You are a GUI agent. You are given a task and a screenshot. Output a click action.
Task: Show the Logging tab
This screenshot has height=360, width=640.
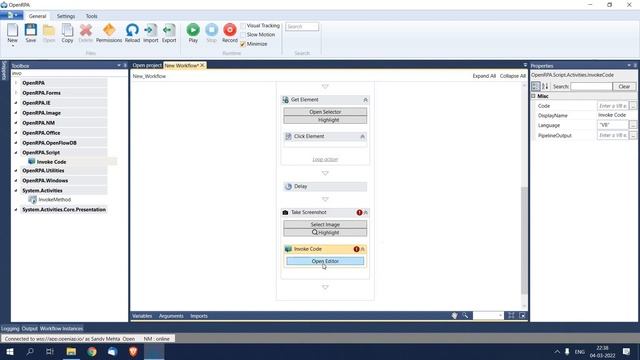coord(10,329)
